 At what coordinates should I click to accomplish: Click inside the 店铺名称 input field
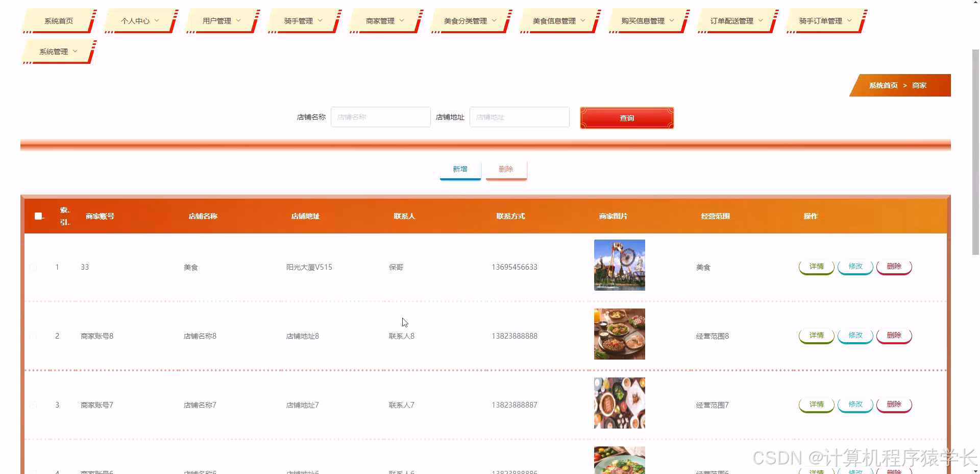380,116
